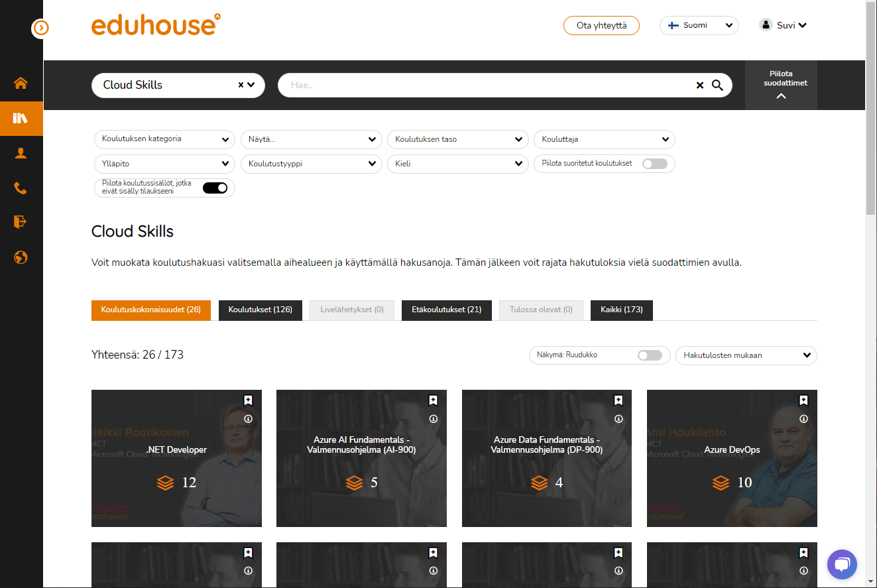Go to the home icon in sidebar
Viewport: 877px width, 588px height.
point(21,84)
